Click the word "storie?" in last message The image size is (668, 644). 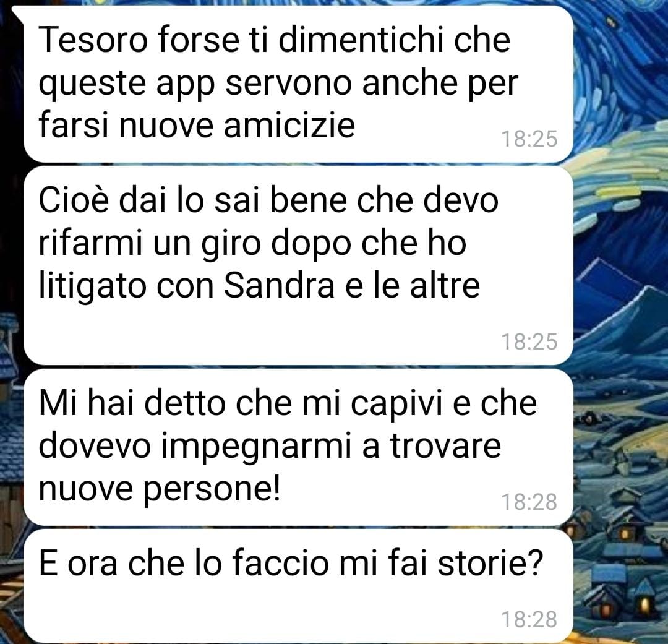tap(490, 563)
